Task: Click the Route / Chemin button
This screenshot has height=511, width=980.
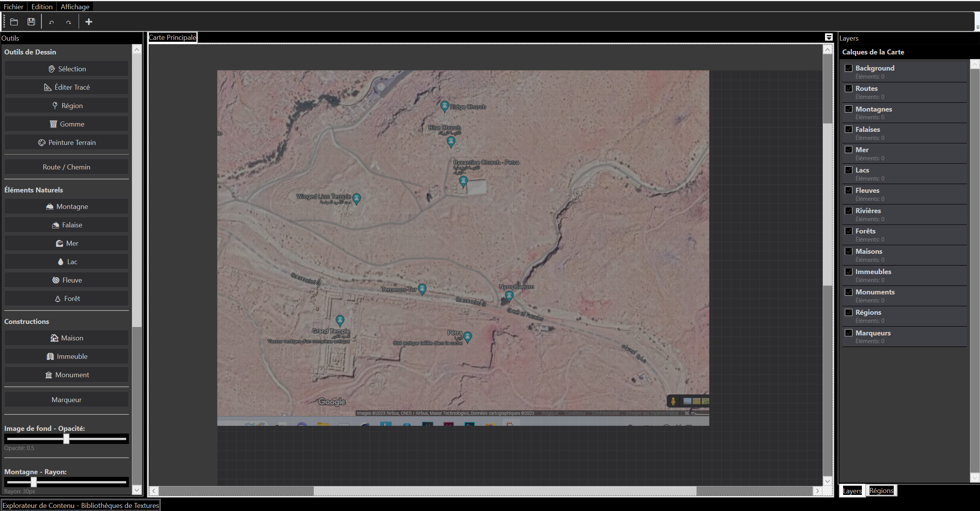Action: 66,167
